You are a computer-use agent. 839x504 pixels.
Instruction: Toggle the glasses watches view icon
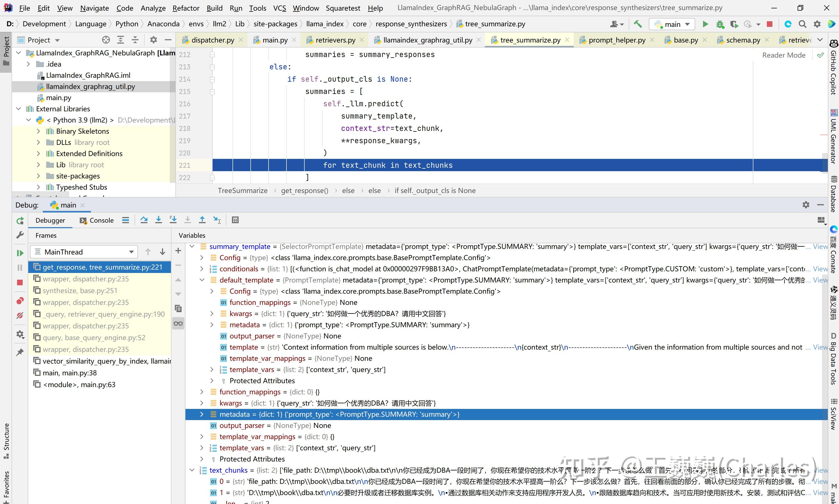click(x=178, y=324)
